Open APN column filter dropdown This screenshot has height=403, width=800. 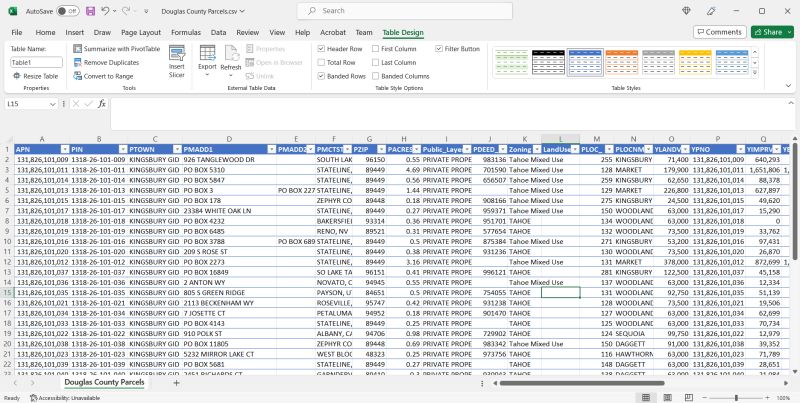click(65, 149)
